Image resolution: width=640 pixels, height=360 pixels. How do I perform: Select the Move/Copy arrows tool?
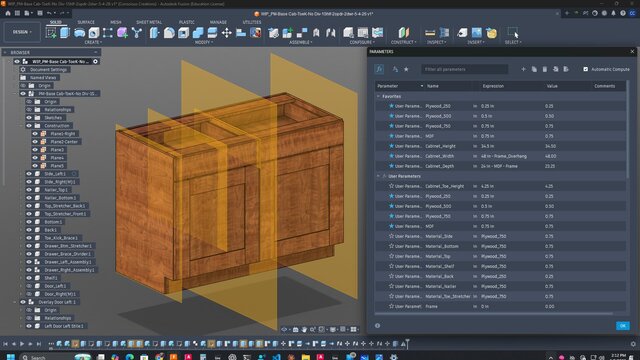pyautogui.click(x=227, y=33)
